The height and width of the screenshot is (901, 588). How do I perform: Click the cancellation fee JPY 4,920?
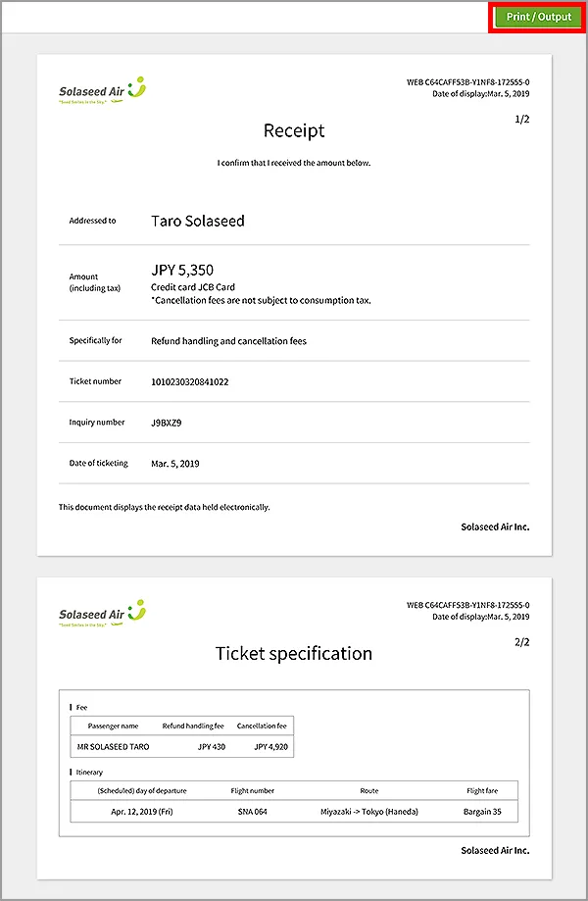(269, 746)
